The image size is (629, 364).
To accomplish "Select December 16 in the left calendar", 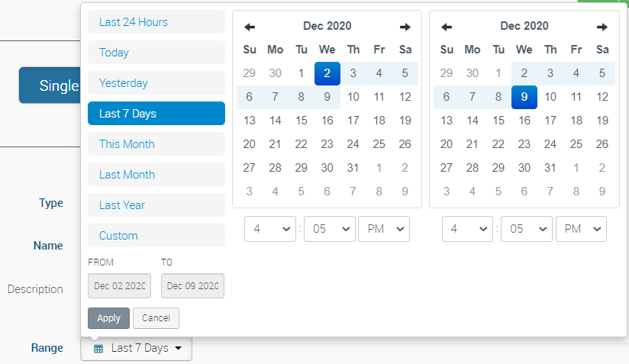I will coord(327,121).
